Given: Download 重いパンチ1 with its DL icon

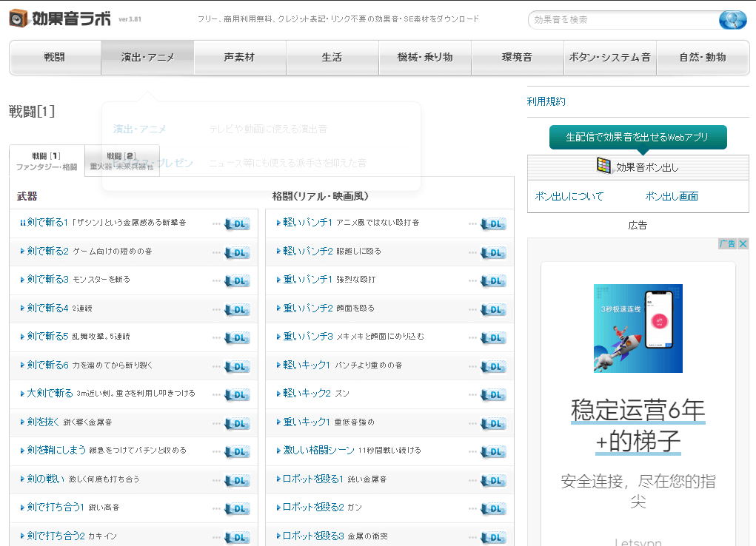Looking at the screenshot, I should point(493,281).
